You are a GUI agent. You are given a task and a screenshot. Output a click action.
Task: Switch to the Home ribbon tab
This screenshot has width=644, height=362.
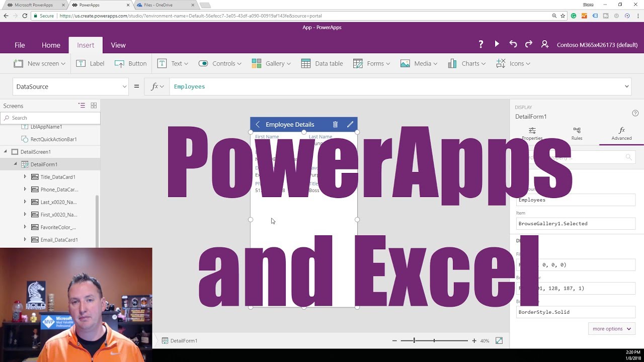(51, 45)
